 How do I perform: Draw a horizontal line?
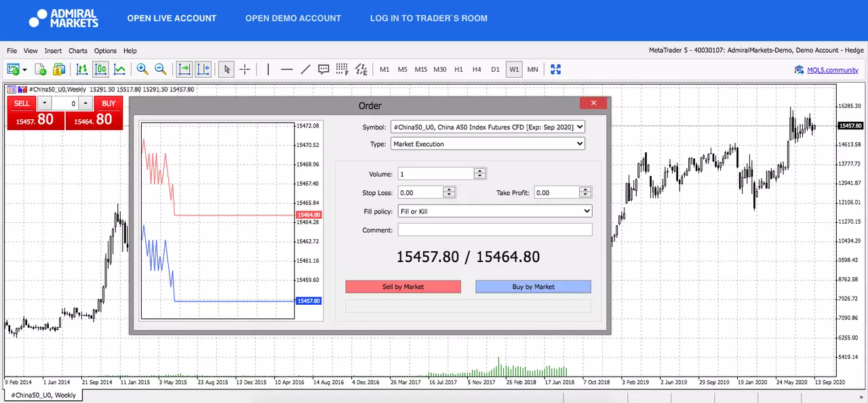287,69
